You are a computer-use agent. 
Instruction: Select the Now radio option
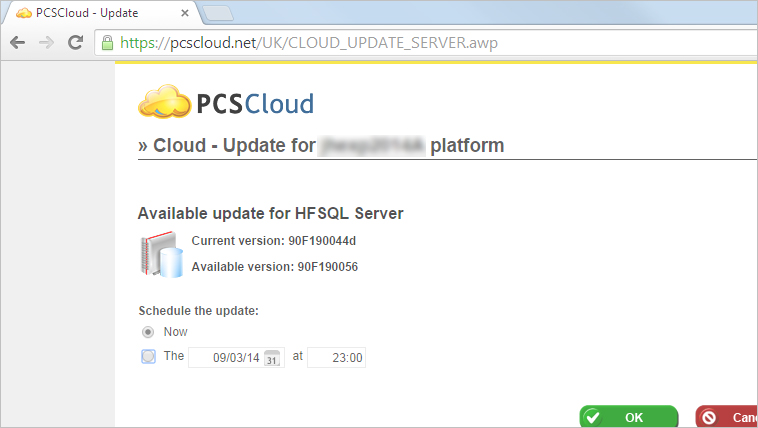pos(148,332)
